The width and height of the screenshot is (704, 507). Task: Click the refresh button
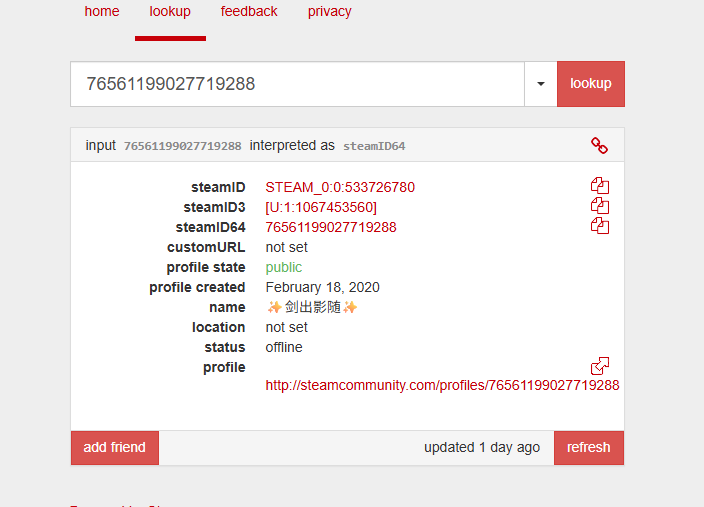[589, 448]
